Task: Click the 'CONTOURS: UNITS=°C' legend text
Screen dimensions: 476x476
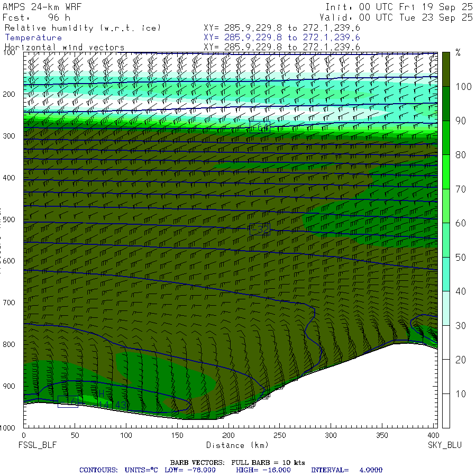Action: tap(118, 470)
